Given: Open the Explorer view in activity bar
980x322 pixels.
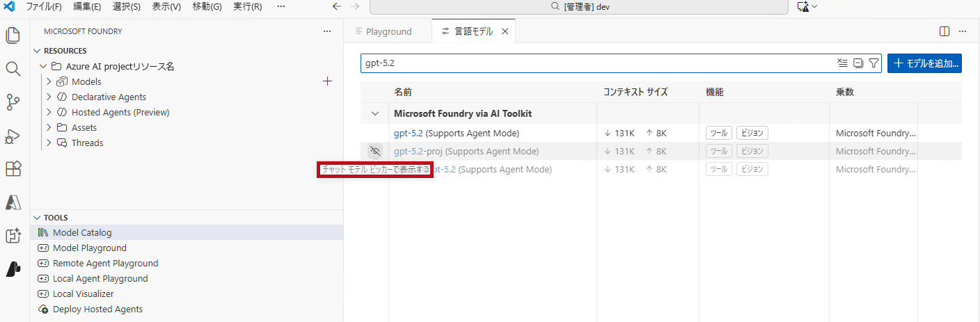Looking at the screenshot, I should click(x=13, y=35).
